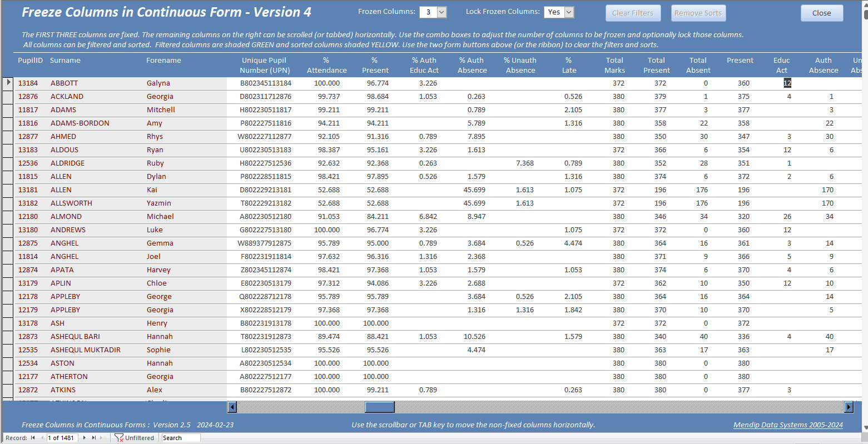
Task: Click the Unfiltered filter indicator
Action: [x=134, y=438]
